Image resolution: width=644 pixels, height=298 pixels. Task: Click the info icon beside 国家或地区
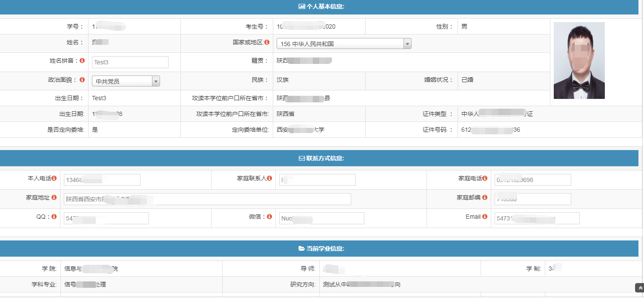click(267, 42)
